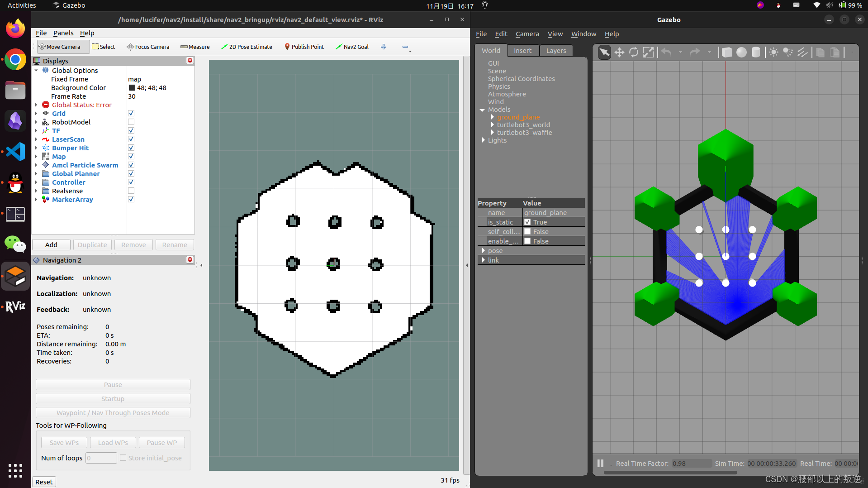Screen dimensions: 868x488
Task: Toggle the is_static True checkbox
Action: coord(527,222)
